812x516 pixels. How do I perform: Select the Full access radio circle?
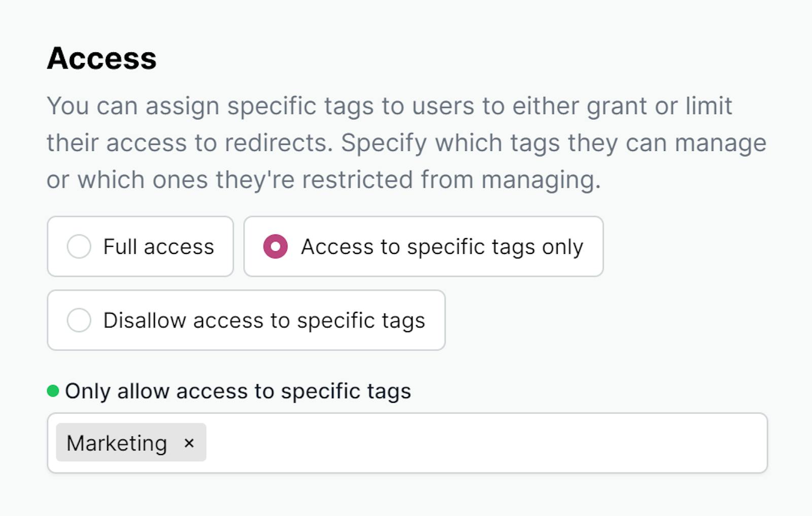(79, 247)
